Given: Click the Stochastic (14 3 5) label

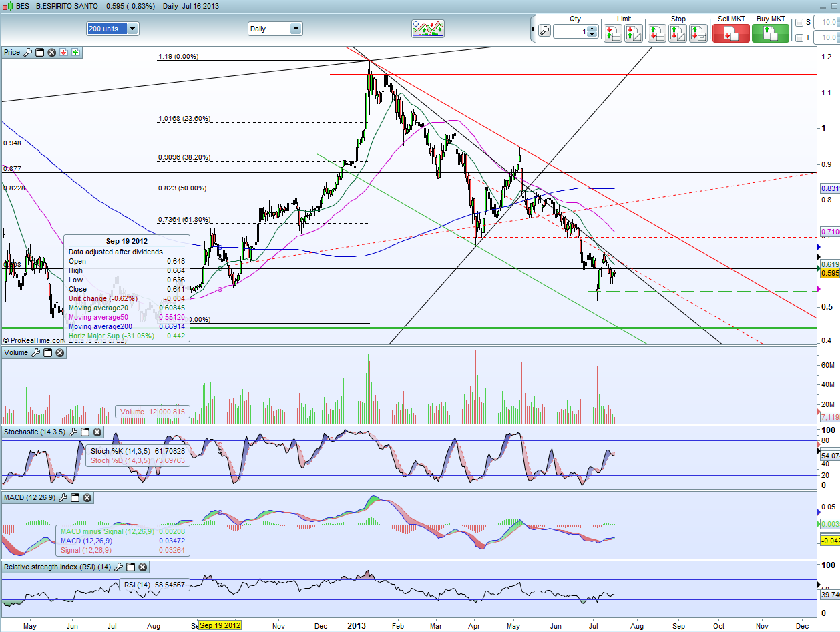Looking at the screenshot, I should 35,432.
